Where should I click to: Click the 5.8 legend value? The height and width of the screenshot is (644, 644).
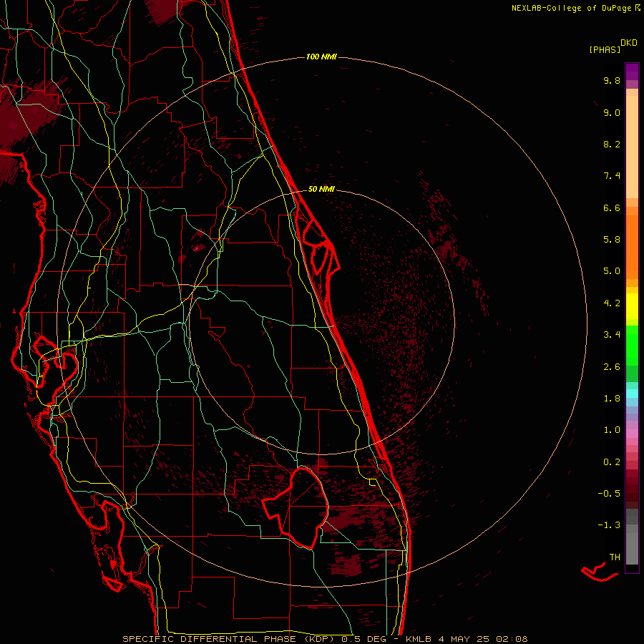tap(612, 240)
